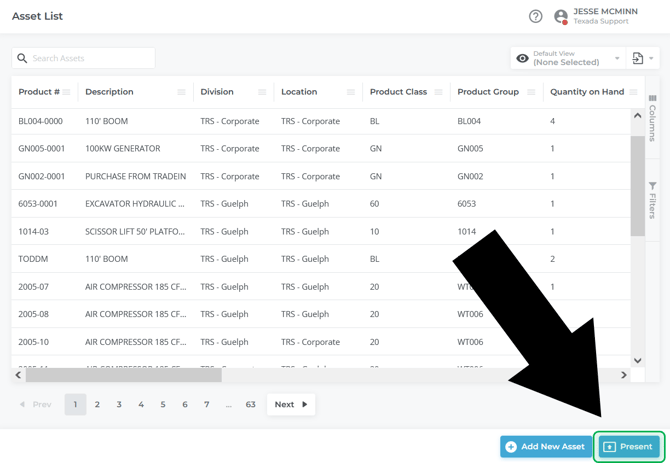
Task: Open the Product Group column menu
Action: (531, 92)
